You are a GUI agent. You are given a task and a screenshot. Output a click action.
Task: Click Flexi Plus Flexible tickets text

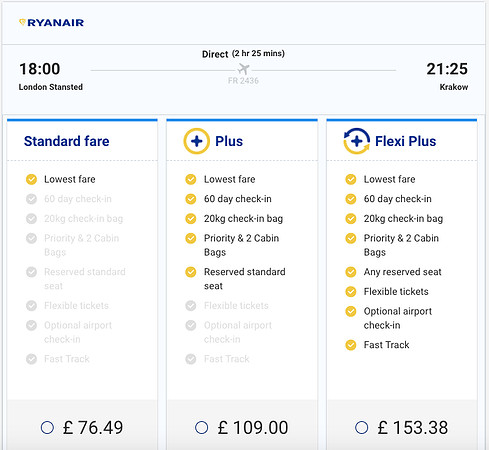[396, 292]
